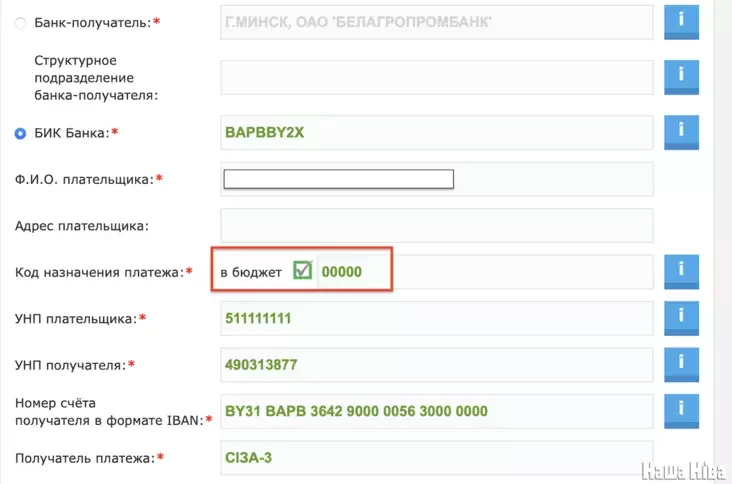Click the Ф.И.О. плательщика input field
732x484 pixels.
pos(338,180)
